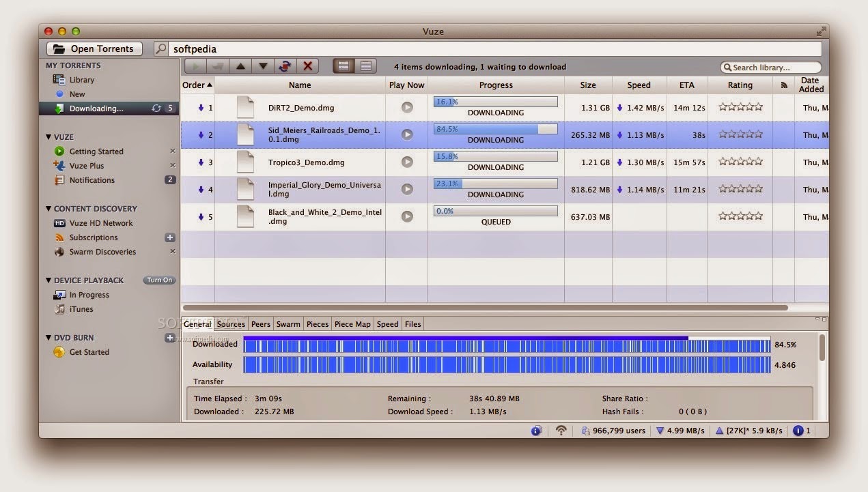Rate DiRT2_Demo.dmg using its stars
The height and width of the screenshot is (492, 868).
click(x=740, y=106)
